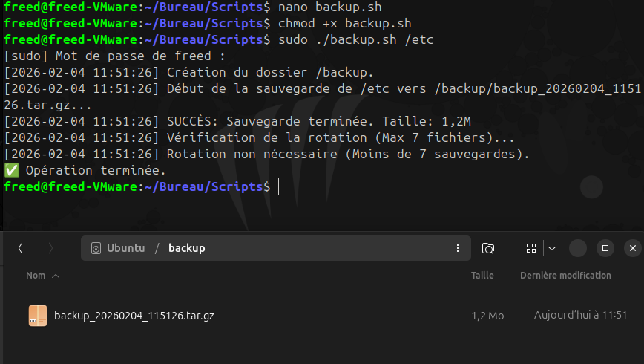Select backup in the path breadcrumb
The width and height of the screenshot is (644, 364).
pos(186,248)
